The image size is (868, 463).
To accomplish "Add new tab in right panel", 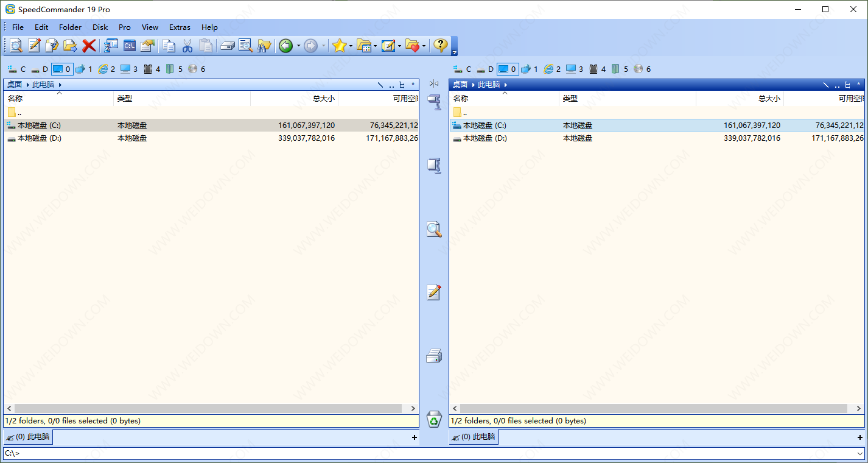I will [x=860, y=437].
